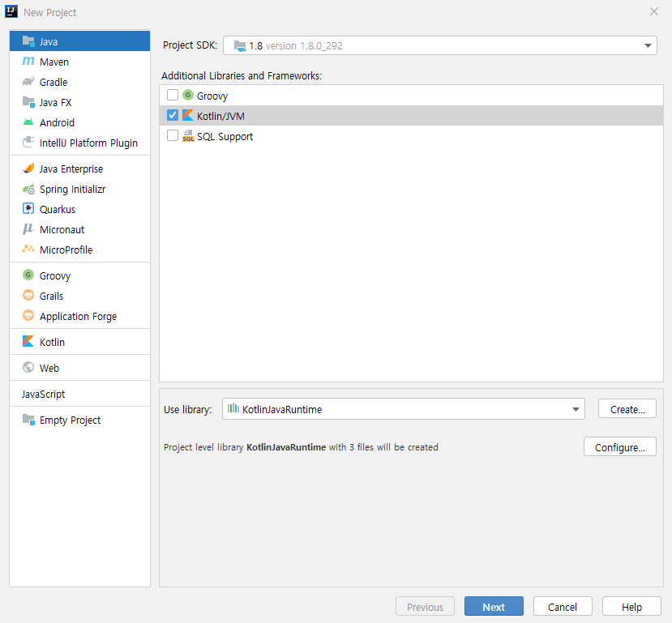
Task: Click the SDK folder icon in Project SDK
Action: [240, 46]
